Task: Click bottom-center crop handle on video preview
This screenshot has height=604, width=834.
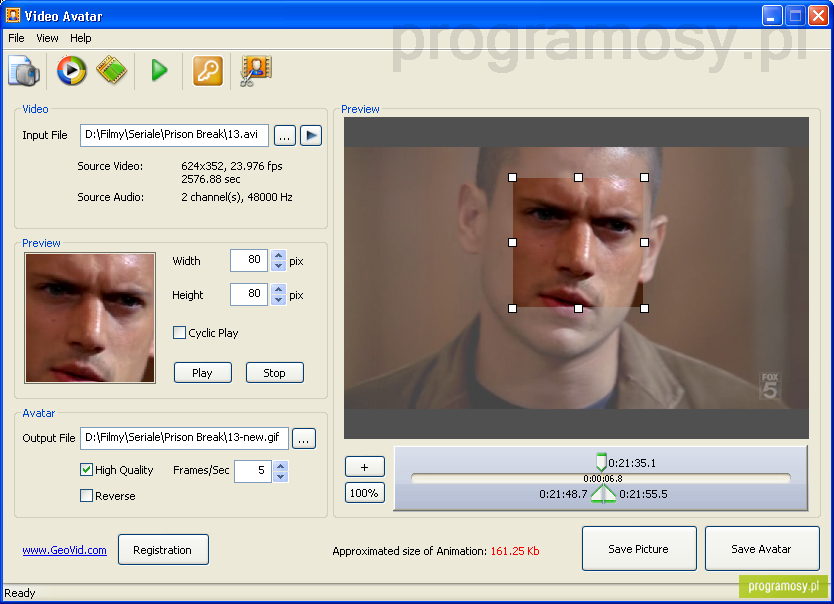Action: point(578,308)
